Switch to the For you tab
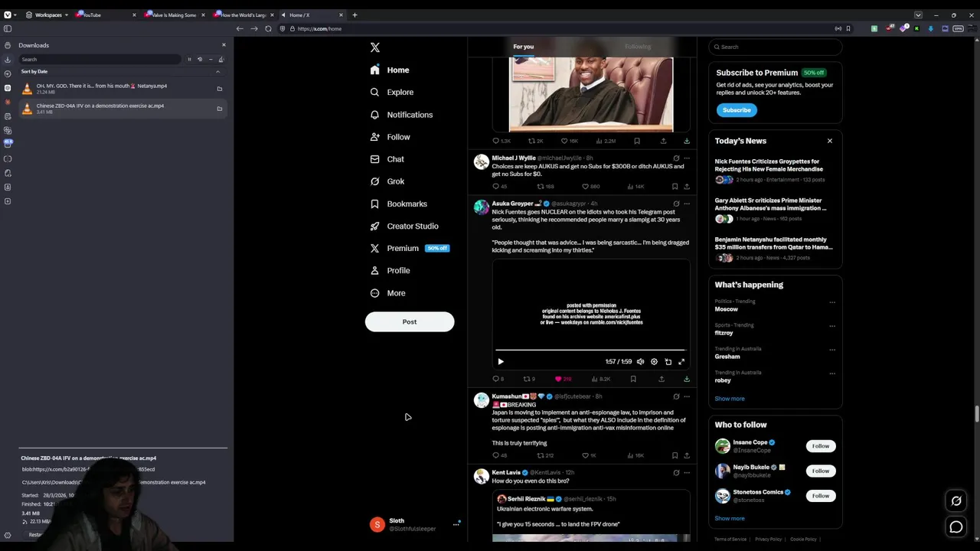This screenshot has height=551, width=980. (524, 47)
